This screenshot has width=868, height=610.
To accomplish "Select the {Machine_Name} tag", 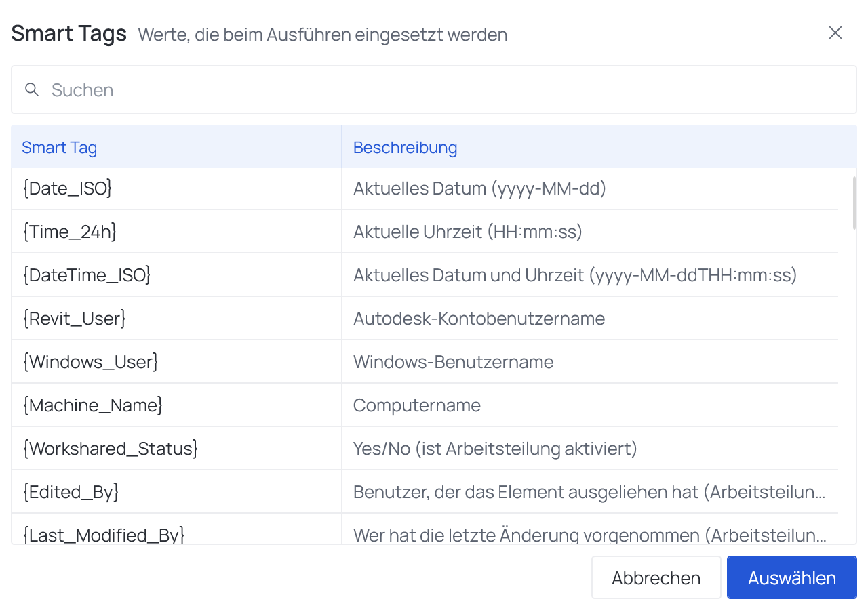I will click(x=92, y=405).
